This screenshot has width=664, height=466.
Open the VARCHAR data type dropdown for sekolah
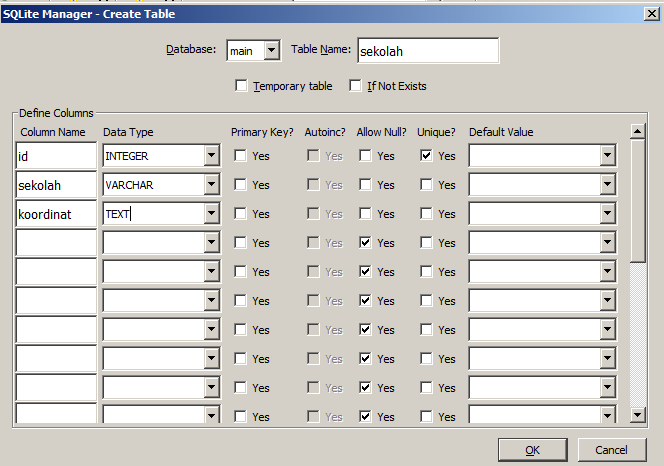tap(211, 185)
